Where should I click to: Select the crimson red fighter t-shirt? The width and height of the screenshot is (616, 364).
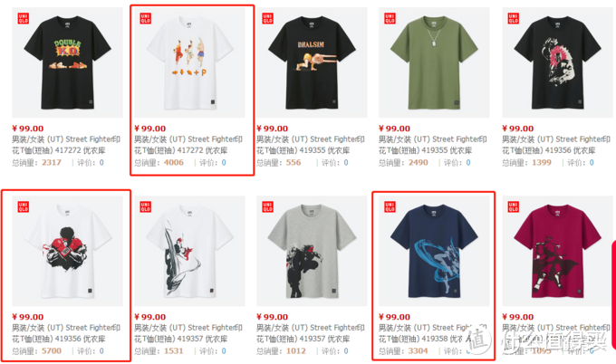tap(557, 251)
